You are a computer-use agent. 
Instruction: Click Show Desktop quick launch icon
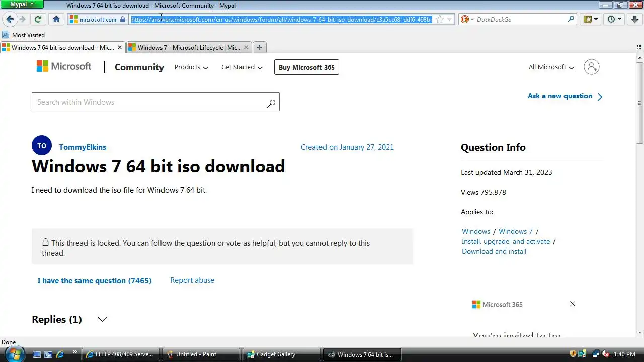[x=37, y=354]
